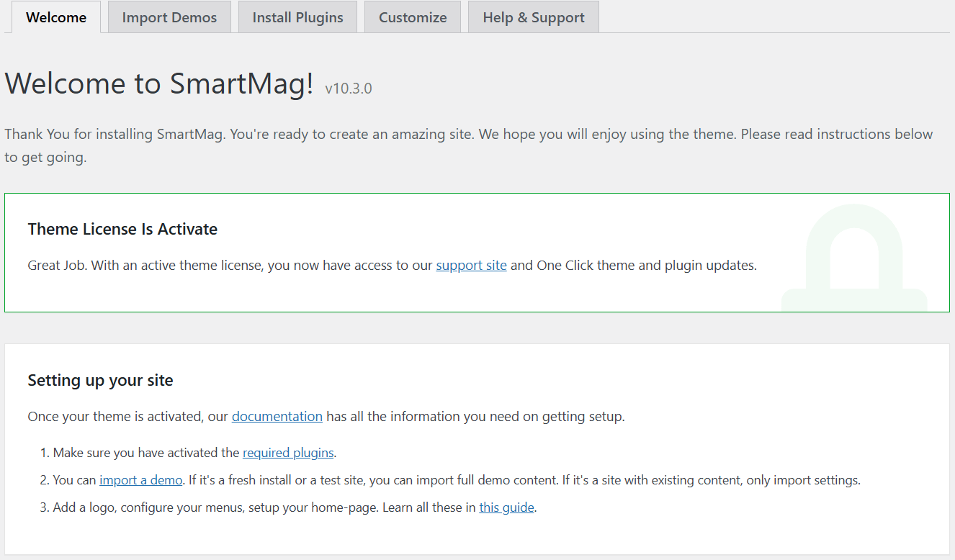Click the Welcome to SmartMag! heading
This screenshot has height=560, width=955.
(159, 83)
